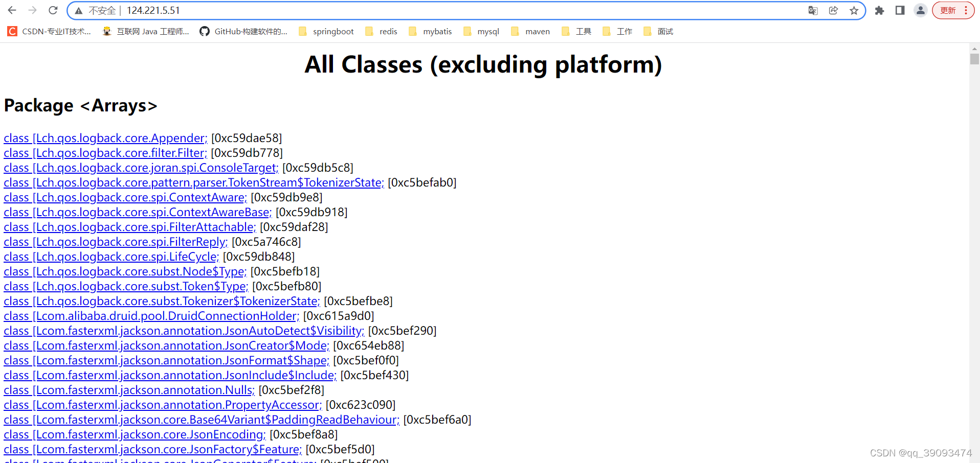The width and height of the screenshot is (980, 463).
Task: Open the spi.FilterAttachable class link
Action: tap(130, 227)
